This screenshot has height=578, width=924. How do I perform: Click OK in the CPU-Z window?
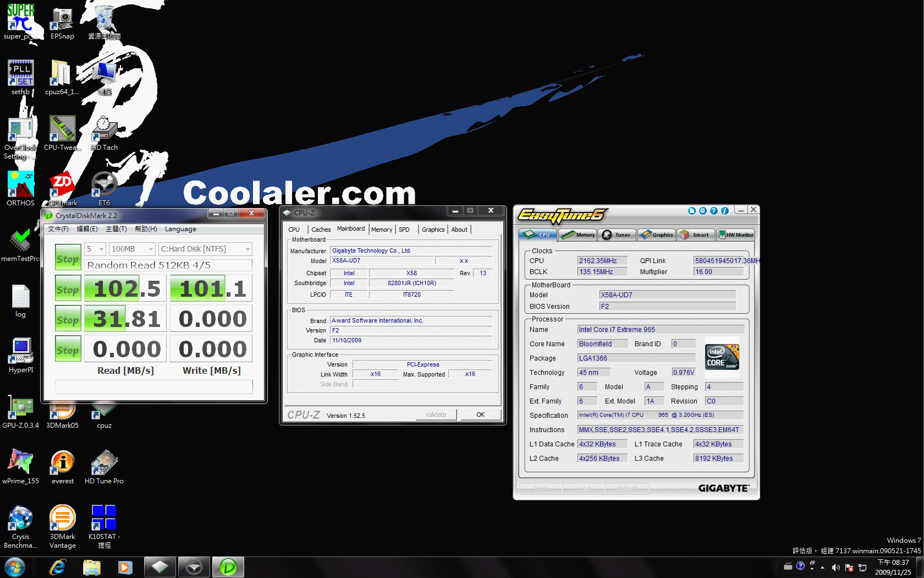(481, 415)
